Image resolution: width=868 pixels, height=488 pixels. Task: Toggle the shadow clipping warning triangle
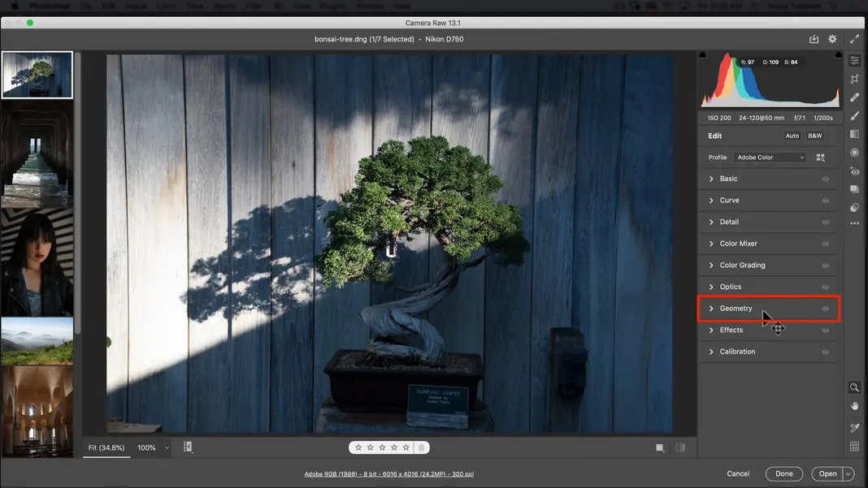[702, 54]
